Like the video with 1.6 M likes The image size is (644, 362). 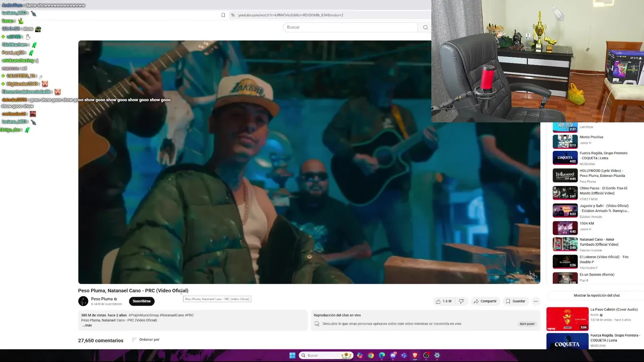point(443,301)
